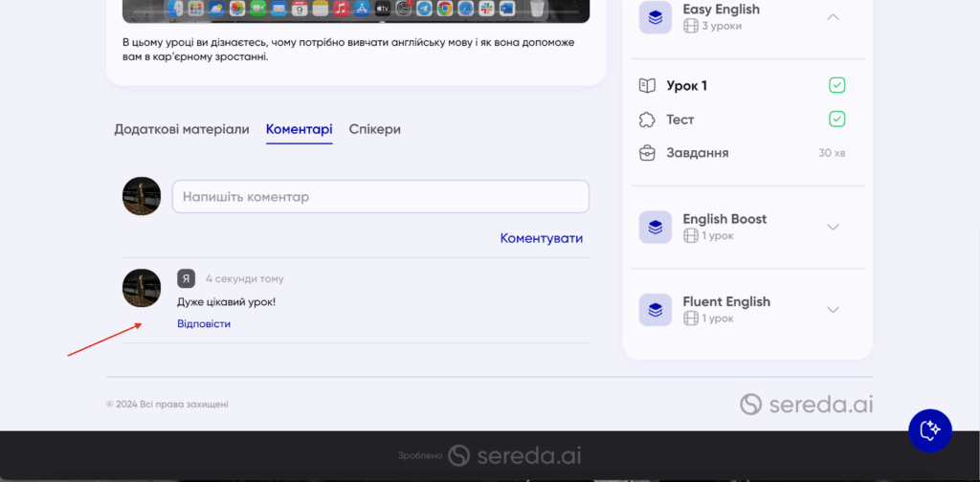Image resolution: width=980 pixels, height=482 pixels.
Task: Click the green checkmark for Урок 1
Action: [836, 86]
